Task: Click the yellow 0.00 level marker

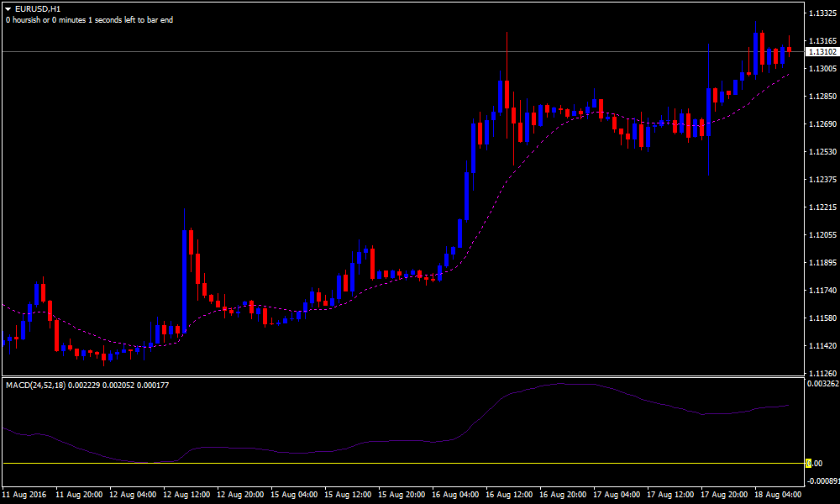Action: [808, 464]
